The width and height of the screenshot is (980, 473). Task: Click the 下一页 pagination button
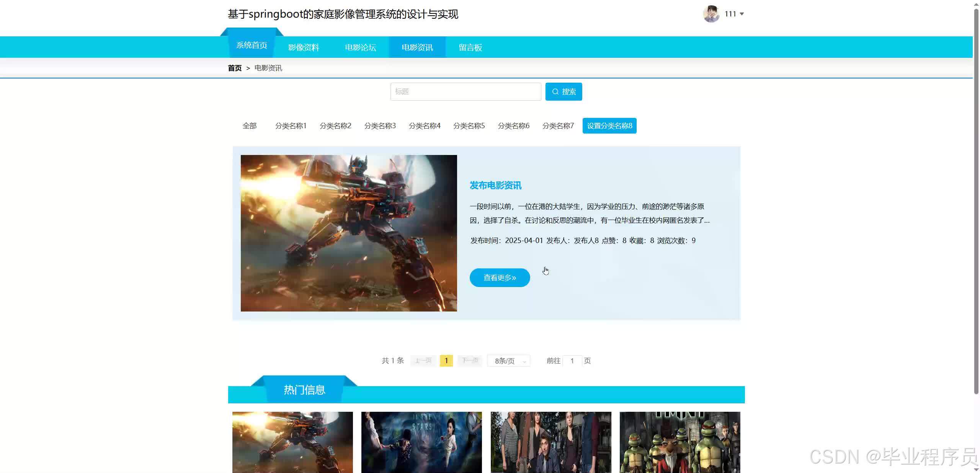(x=469, y=360)
